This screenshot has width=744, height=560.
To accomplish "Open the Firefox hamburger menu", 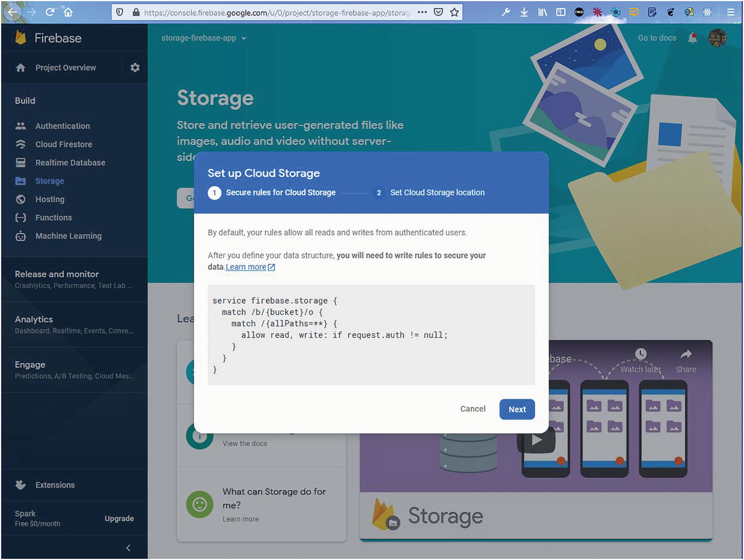I will point(731,13).
